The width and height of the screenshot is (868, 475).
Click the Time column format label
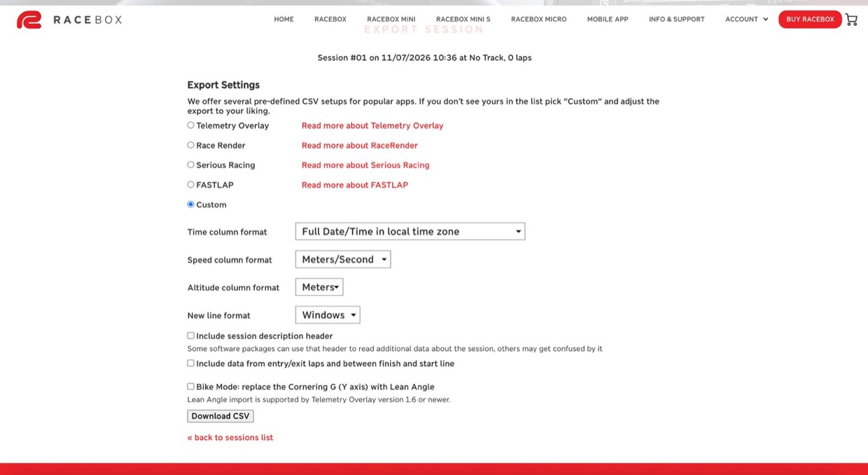click(x=227, y=232)
